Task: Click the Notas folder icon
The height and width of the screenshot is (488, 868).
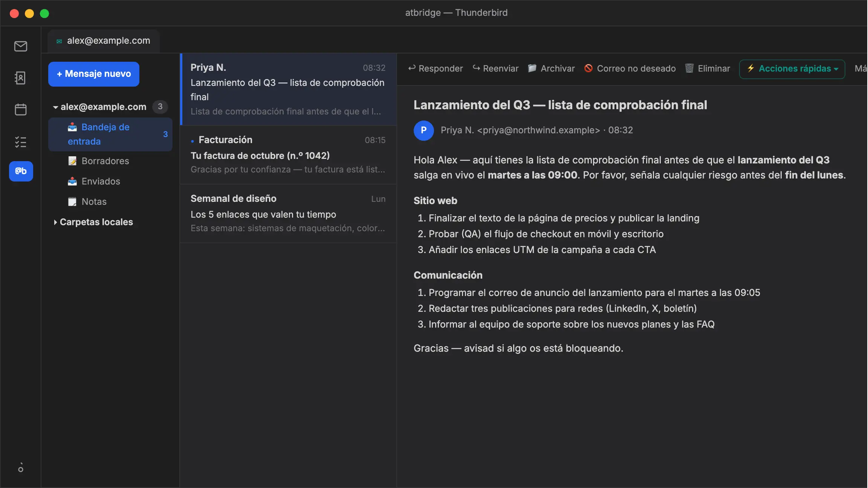Action: tap(72, 202)
